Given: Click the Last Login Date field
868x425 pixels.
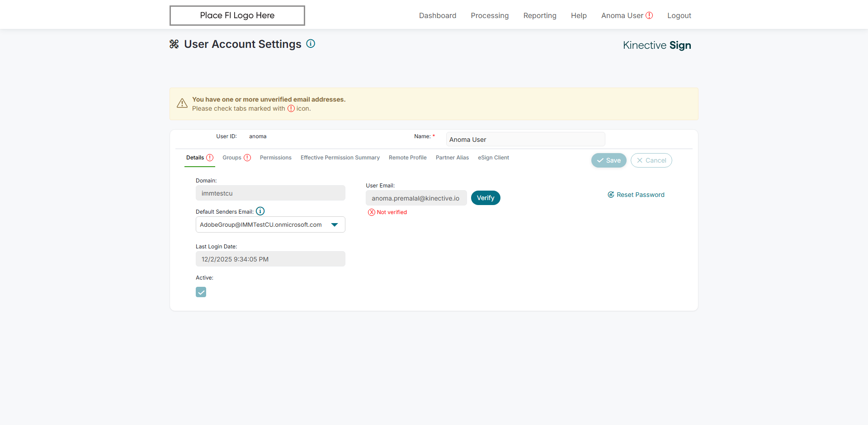Looking at the screenshot, I should coord(270,259).
